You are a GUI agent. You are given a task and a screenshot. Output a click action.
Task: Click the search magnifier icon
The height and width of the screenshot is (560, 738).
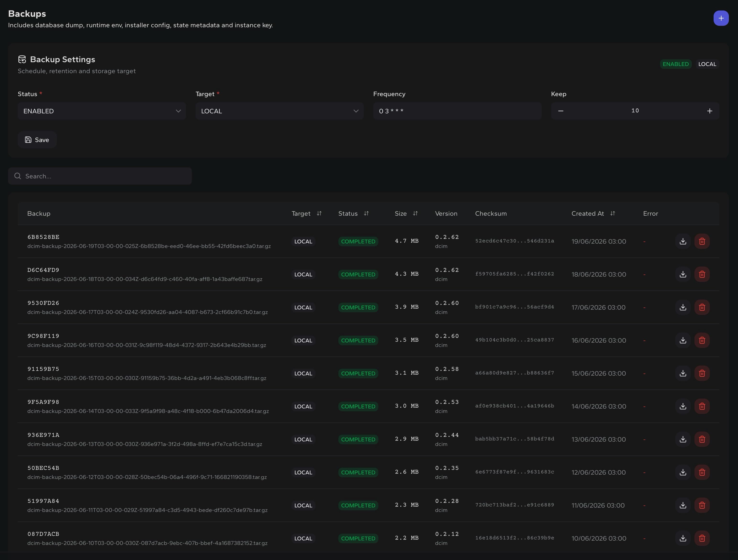click(x=18, y=176)
